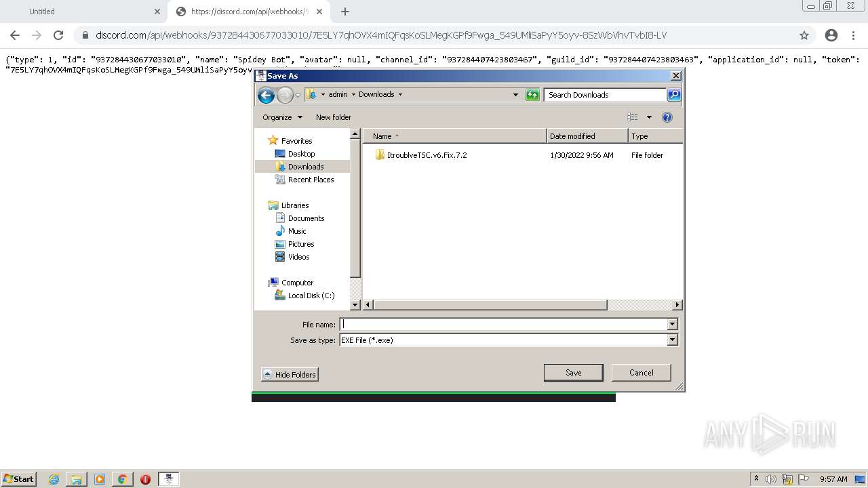Sort by Type column
Image resolution: width=868 pixels, height=488 pixels.
click(655, 136)
